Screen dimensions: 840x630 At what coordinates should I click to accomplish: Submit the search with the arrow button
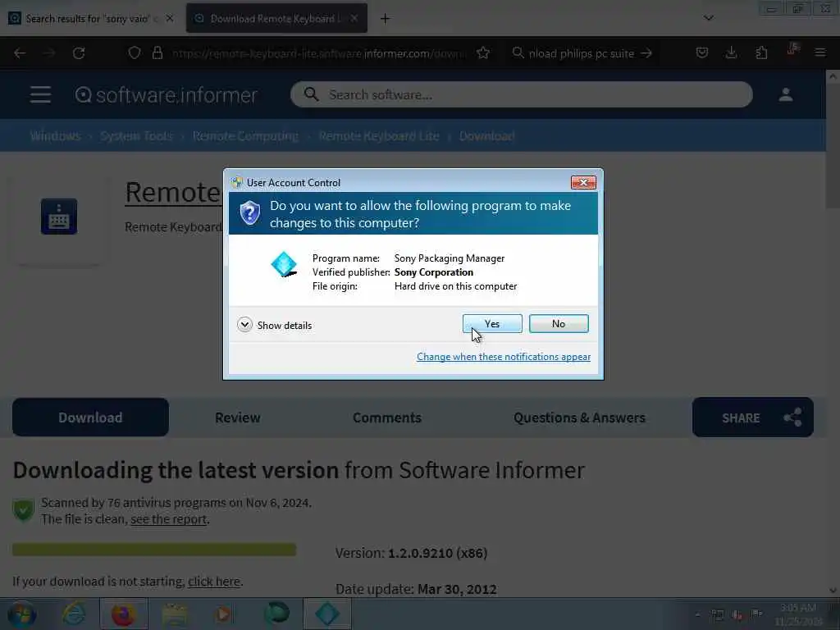click(x=646, y=53)
